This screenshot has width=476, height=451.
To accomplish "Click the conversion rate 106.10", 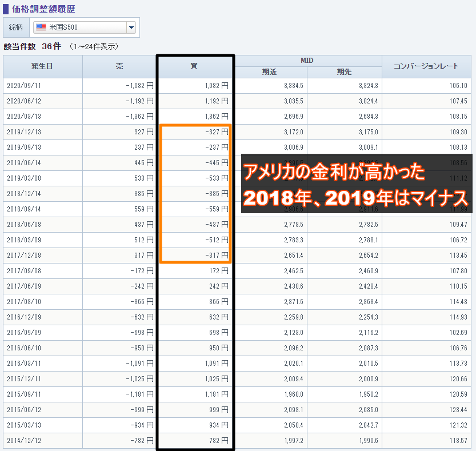I will click(x=458, y=86).
